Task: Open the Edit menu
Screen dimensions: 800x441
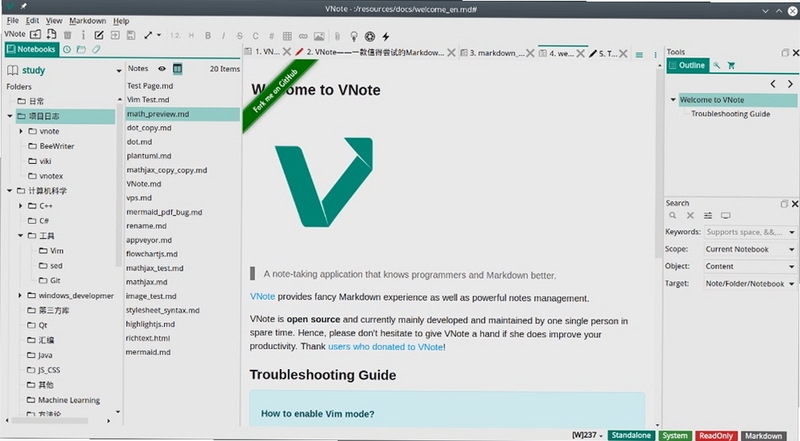Action: tap(32, 21)
